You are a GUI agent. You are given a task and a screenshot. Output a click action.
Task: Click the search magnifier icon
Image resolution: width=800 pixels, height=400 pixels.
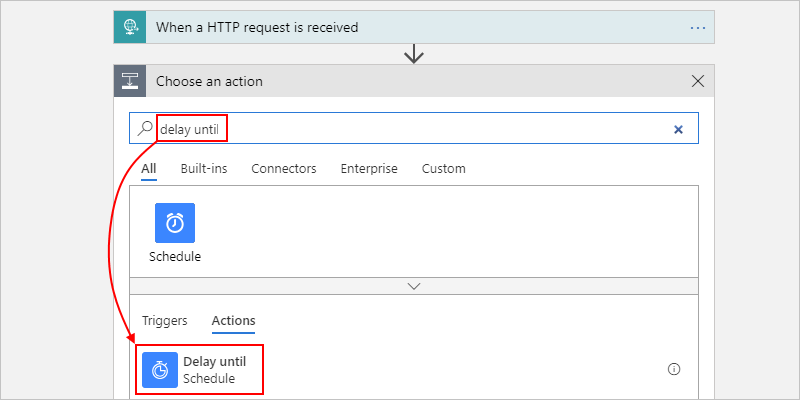click(x=146, y=128)
